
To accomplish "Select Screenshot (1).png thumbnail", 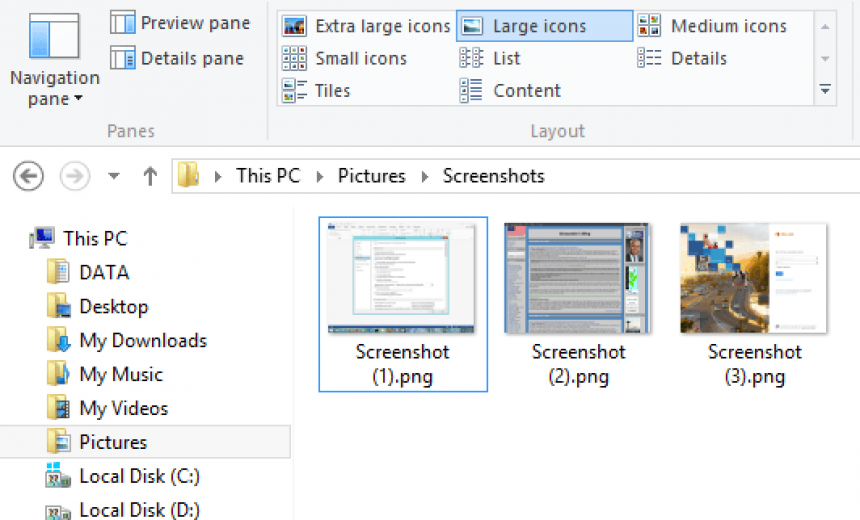I will 401,278.
